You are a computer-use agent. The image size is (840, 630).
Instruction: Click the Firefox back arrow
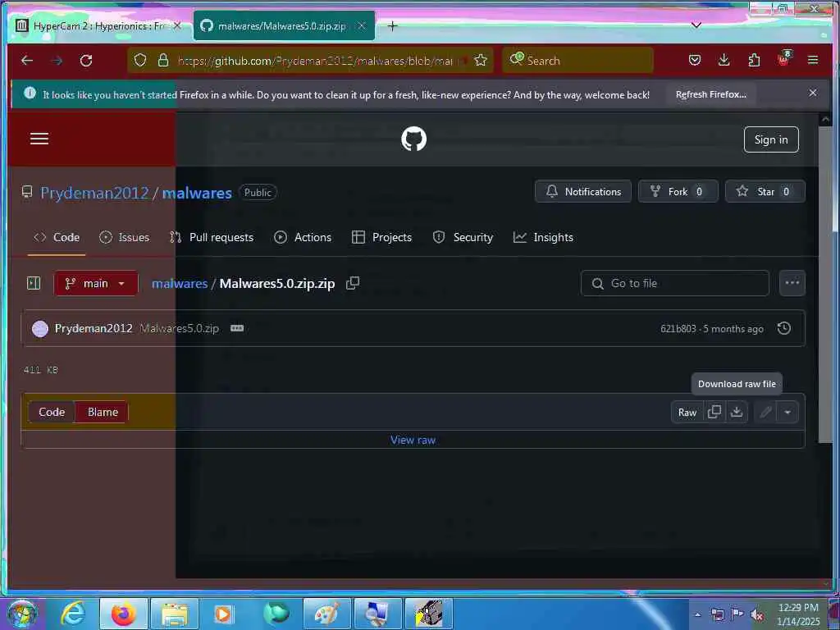[27, 60]
